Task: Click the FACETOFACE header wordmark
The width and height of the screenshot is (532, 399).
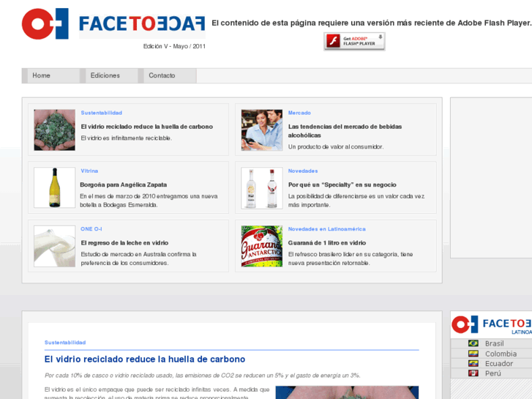Action: point(142,24)
